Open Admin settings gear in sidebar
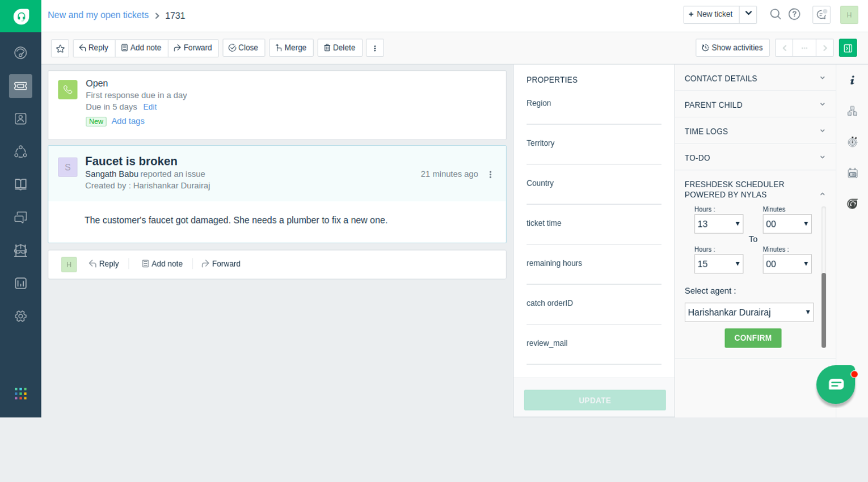The width and height of the screenshot is (868, 482). click(x=20, y=316)
